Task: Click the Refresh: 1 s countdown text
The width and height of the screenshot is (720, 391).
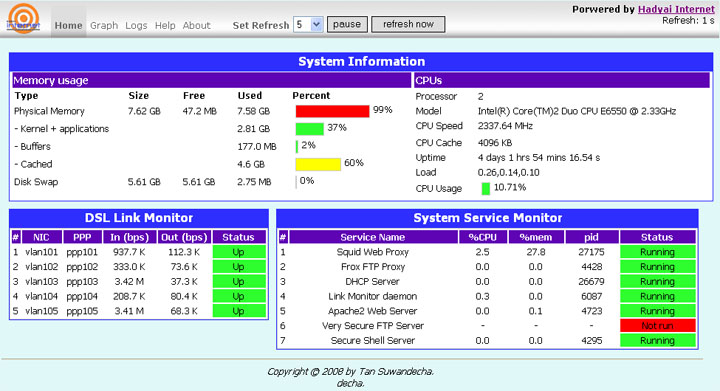Action: 688,21
